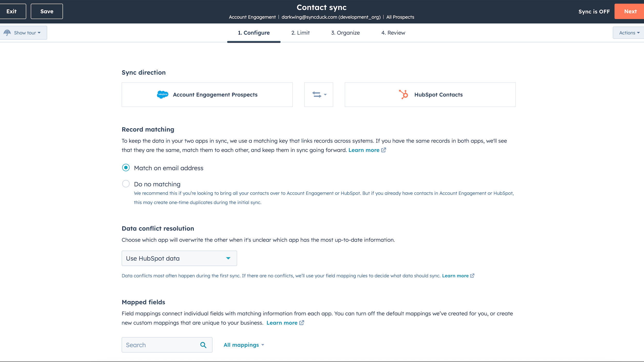Switch to the 2. Limit tab

(x=300, y=33)
